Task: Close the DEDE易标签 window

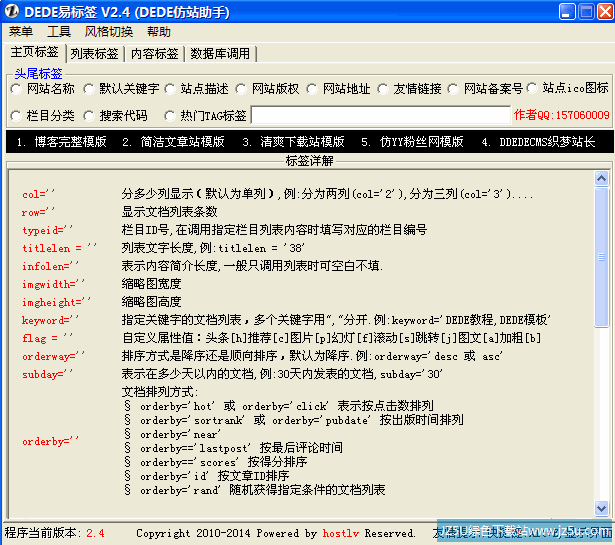Action: 605,11
